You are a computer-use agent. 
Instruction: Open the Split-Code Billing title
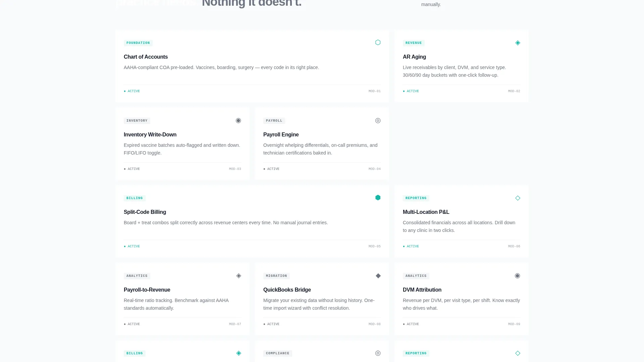145,212
